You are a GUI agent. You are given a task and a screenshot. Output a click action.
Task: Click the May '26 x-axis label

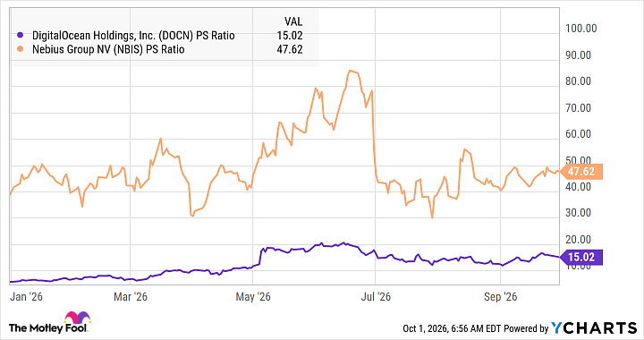[x=253, y=296]
